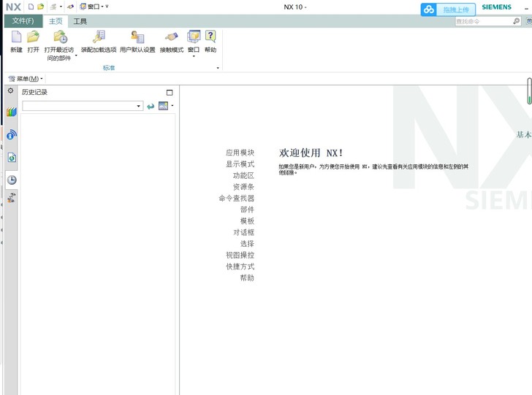Click the command finder magnifier icon
Screen dimensions: 532x395
click(516, 21)
